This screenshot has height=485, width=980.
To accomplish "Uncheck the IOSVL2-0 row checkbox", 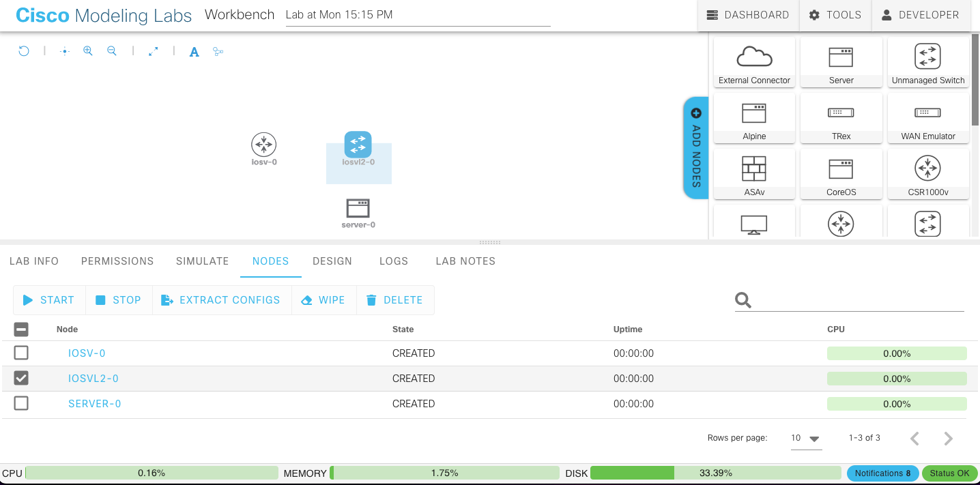I will pyautogui.click(x=21, y=379).
